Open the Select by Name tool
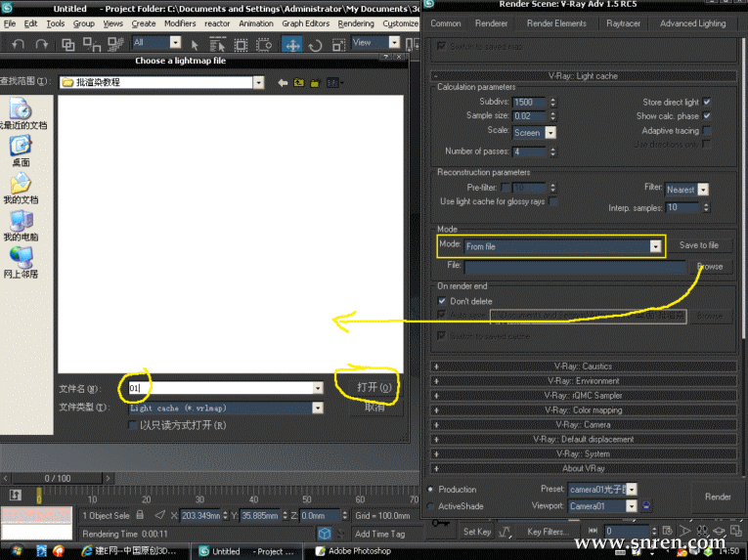Viewport: 748px width, 560px height. (x=217, y=45)
